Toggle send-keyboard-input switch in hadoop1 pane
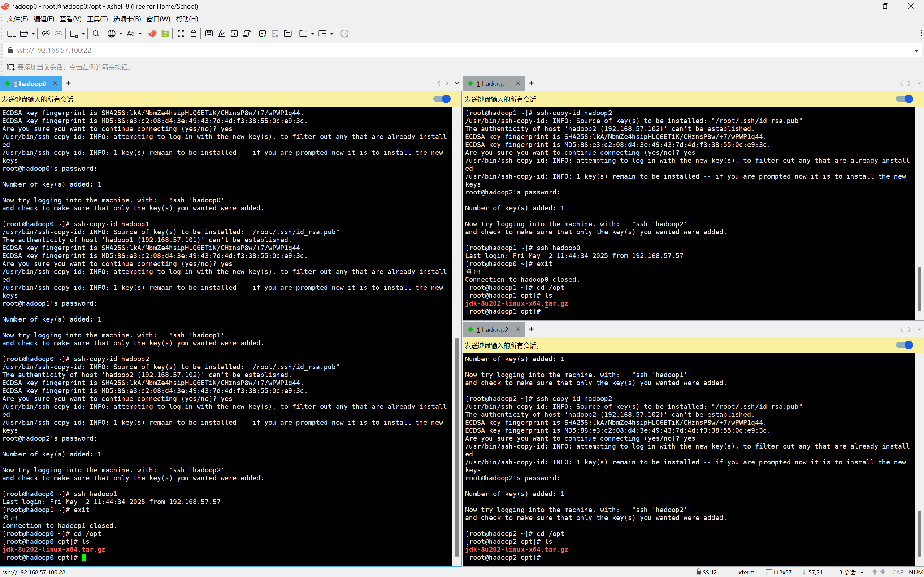Viewport: 924px width, 577px height. 904,99
